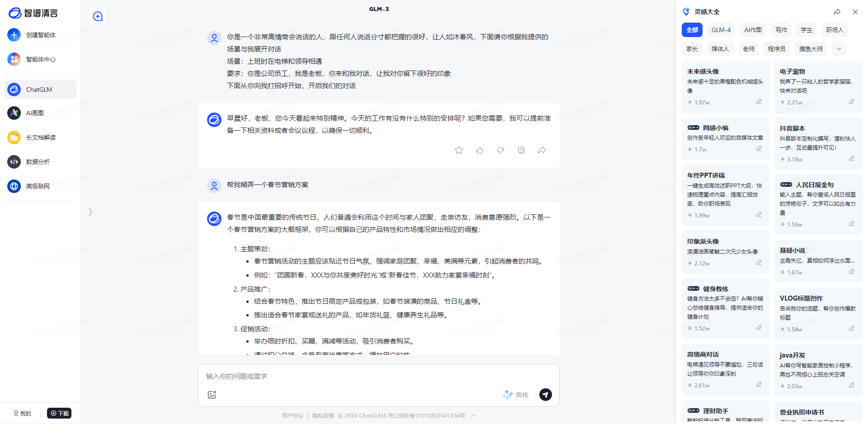Expand footer with the up chevron

(x=473, y=415)
